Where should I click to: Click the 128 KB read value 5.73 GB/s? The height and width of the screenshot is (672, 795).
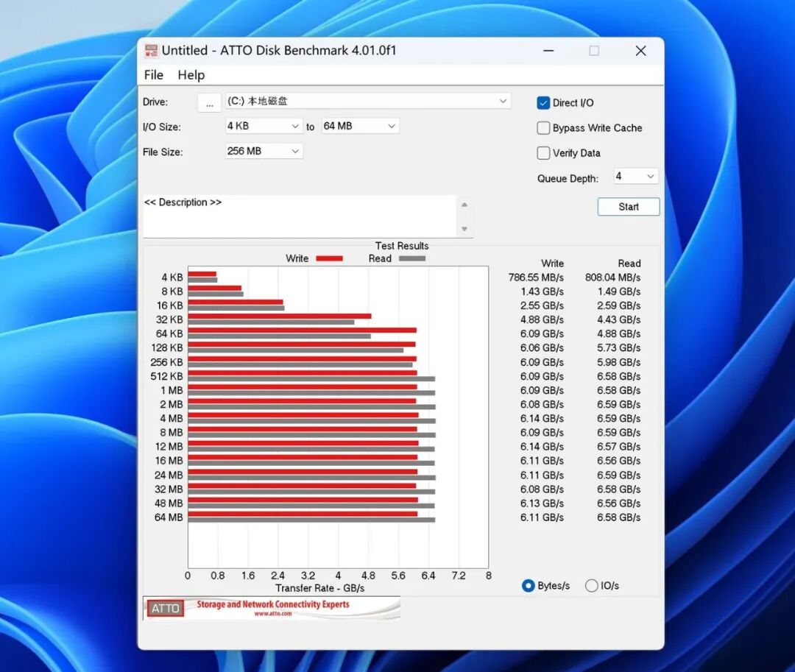(618, 347)
